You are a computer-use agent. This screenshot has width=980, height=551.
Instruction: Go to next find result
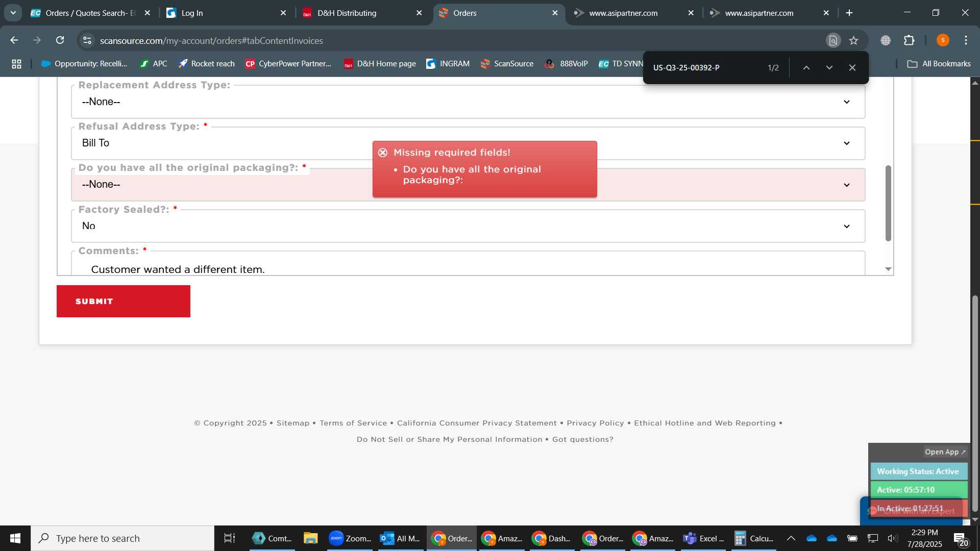tap(829, 67)
